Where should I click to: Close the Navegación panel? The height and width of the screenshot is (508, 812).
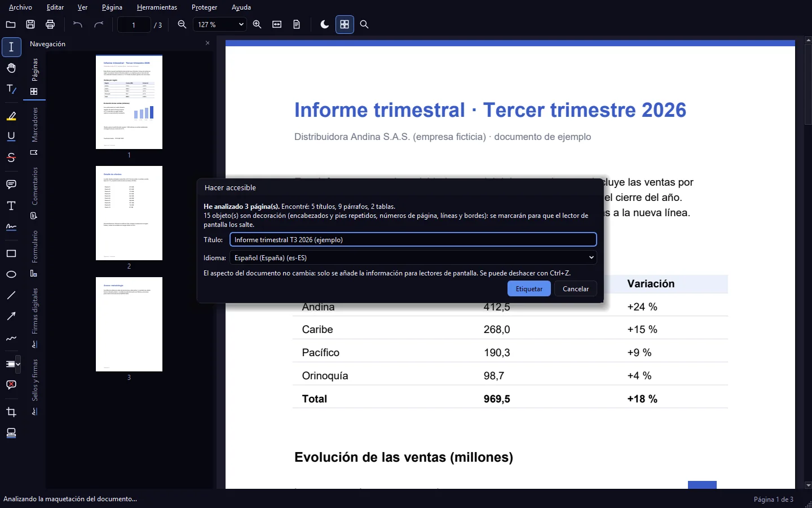click(x=208, y=43)
